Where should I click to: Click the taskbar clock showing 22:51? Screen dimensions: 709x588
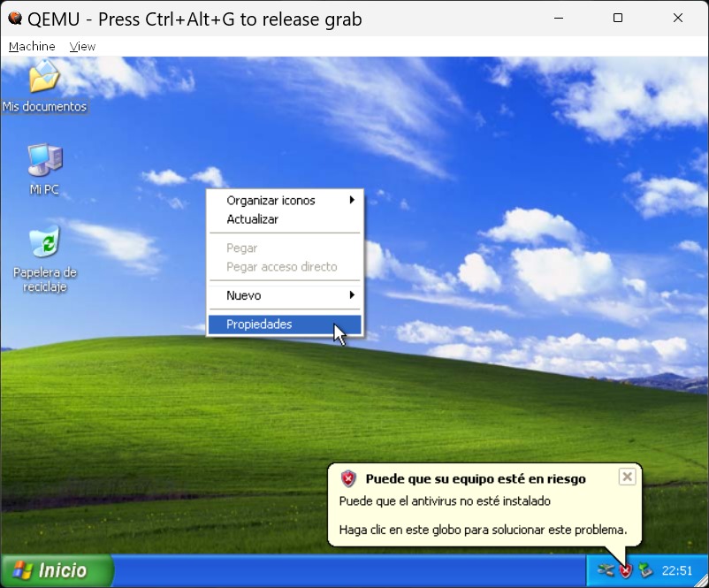(x=677, y=571)
